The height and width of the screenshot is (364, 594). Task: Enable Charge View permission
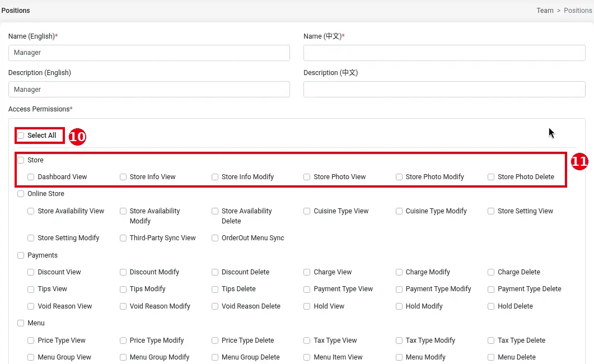point(307,272)
